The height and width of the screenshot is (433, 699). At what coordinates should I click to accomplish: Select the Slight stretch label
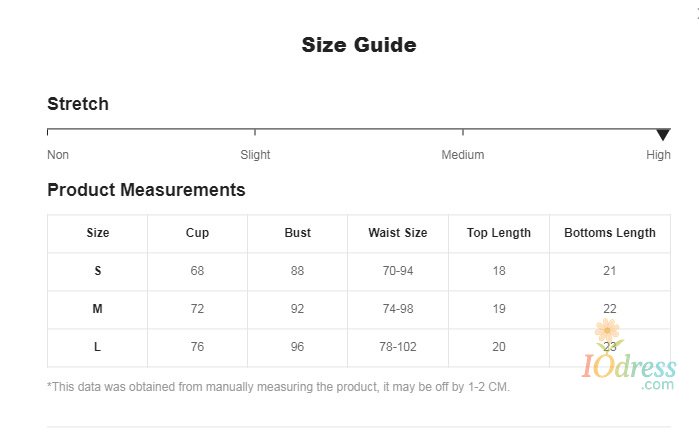tap(255, 155)
